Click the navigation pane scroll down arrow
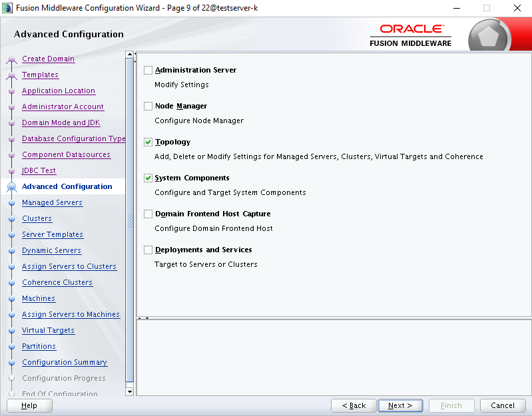Image resolution: width=532 pixels, height=416 pixels. (x=129, y=391)
